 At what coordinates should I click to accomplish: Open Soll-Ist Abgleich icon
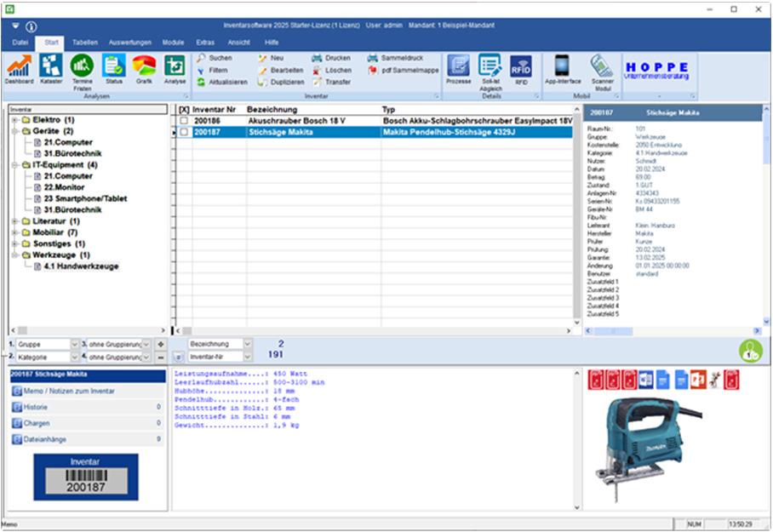(490, 72)
